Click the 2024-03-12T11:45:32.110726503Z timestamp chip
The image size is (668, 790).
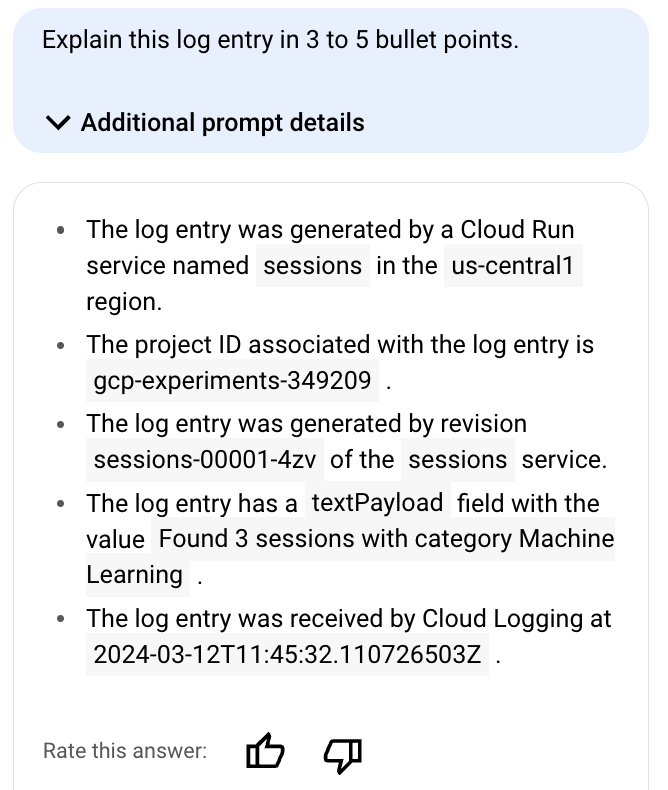(x=287, y=656)
